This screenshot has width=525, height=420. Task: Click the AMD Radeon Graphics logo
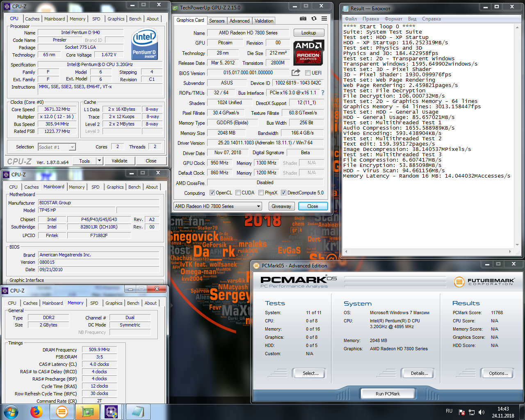point(309,52)
